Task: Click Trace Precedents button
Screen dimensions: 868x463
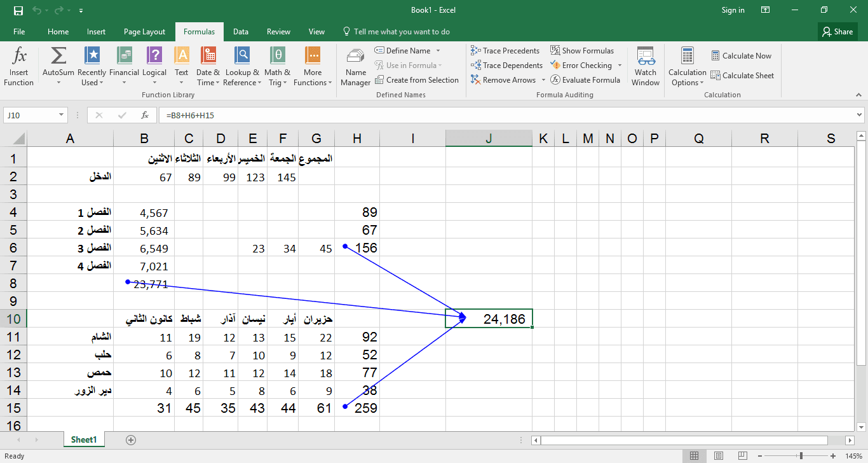Action: coord(505,51)
